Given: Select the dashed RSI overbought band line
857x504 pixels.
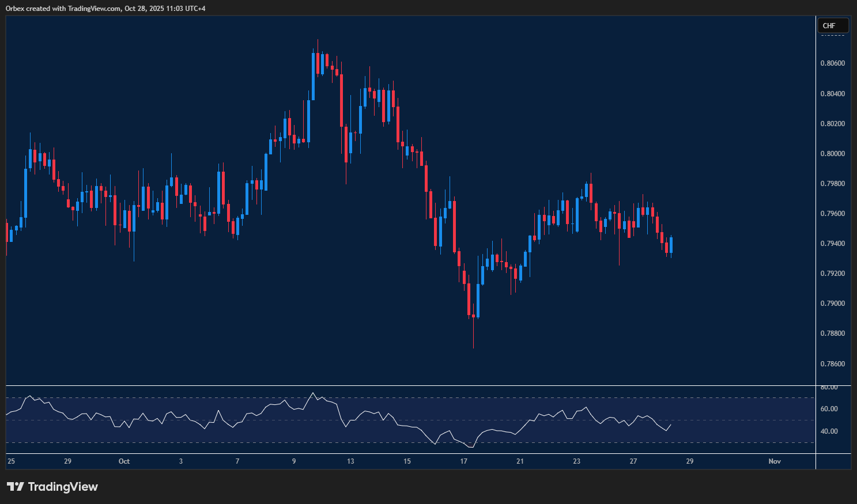Looking at the screenshot, I should [x=403, y=396].
